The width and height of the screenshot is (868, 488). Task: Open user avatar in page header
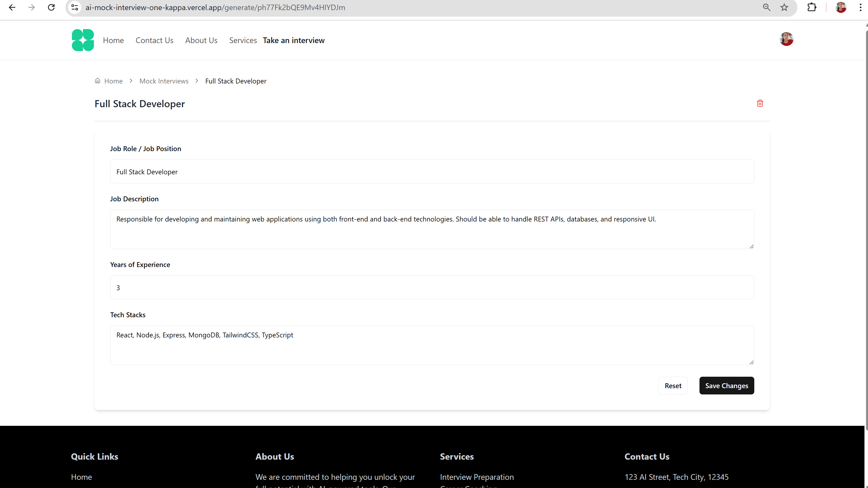coord(786,39)
